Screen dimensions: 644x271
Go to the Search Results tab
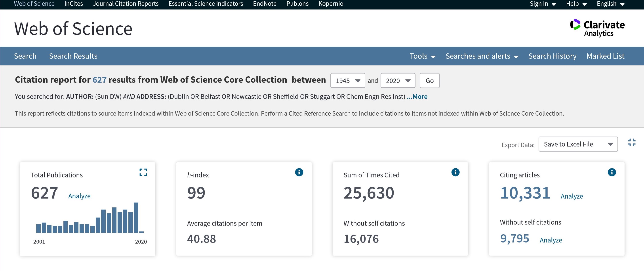tap(73, 56)
